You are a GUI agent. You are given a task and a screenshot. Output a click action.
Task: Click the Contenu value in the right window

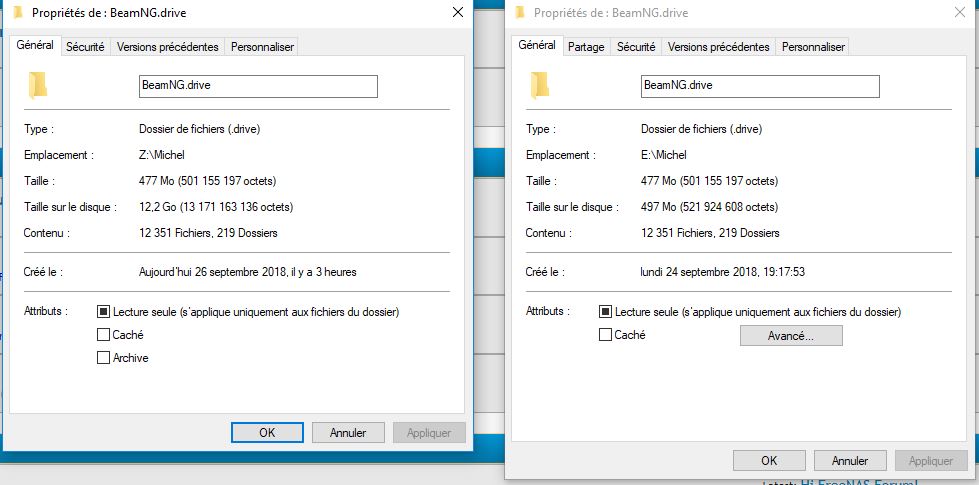pyautogui.click(x=711, y=233)
